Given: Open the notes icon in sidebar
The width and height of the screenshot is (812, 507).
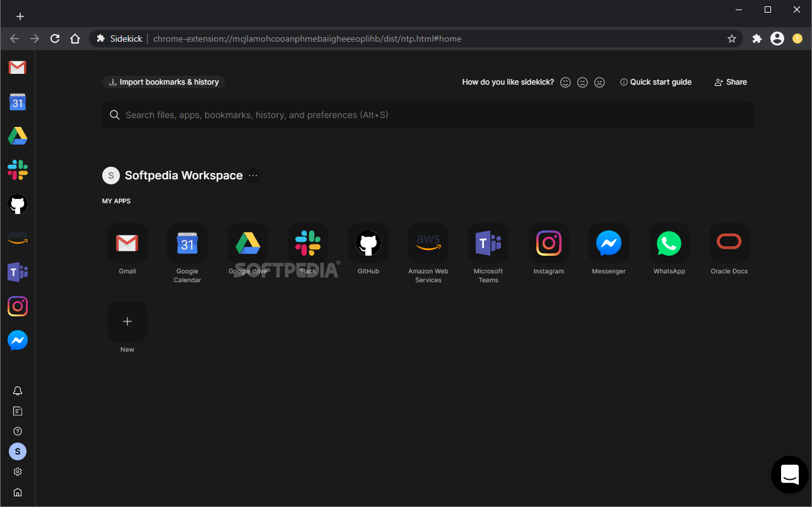Looking at the screenshot, I should pyautogui.click(x=18, y=411).
